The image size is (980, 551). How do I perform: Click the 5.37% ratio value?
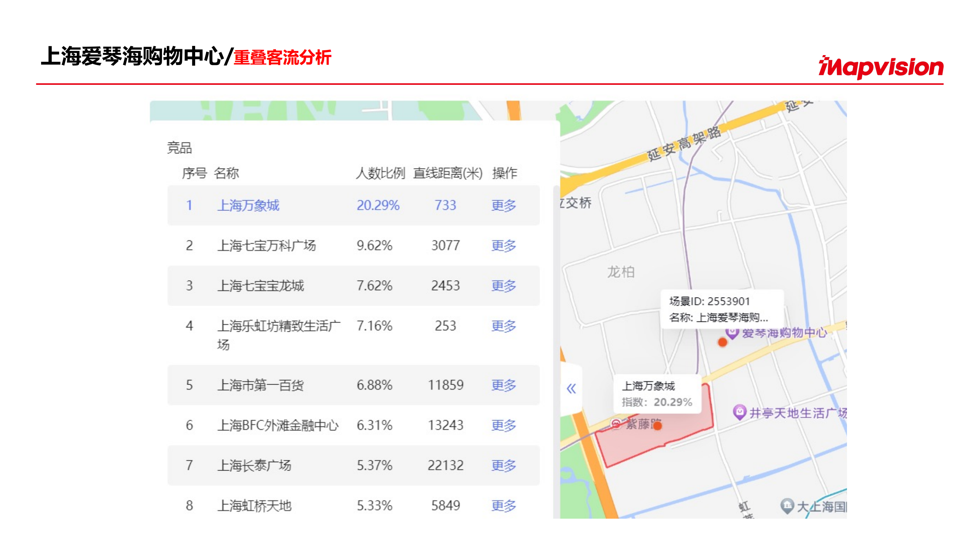point(374,465)
